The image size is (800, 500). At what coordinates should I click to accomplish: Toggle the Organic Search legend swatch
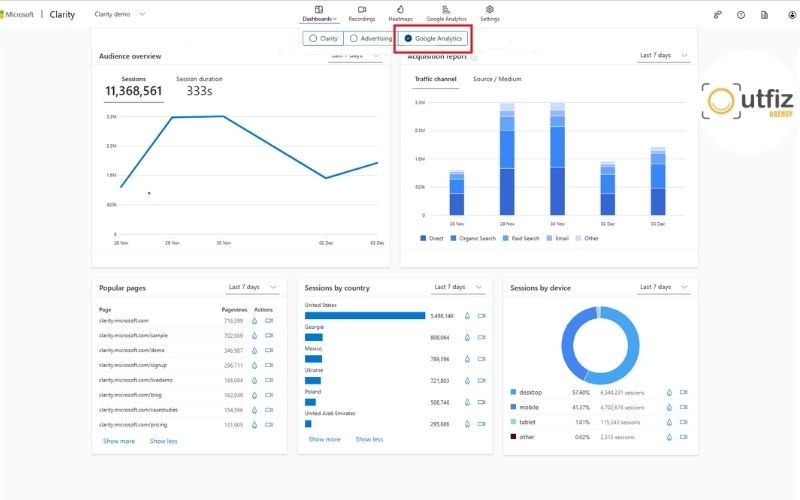pos(453,238)
